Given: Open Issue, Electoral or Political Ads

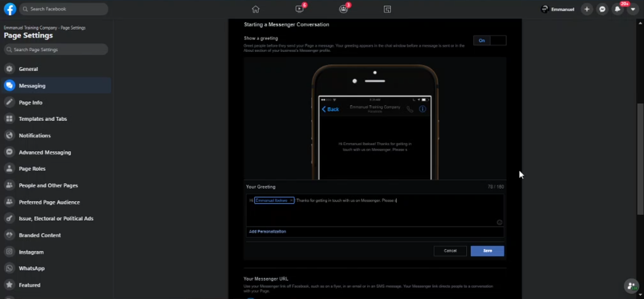Looking at the screenshot, I should pyautogui.click(x=56, y=218).
